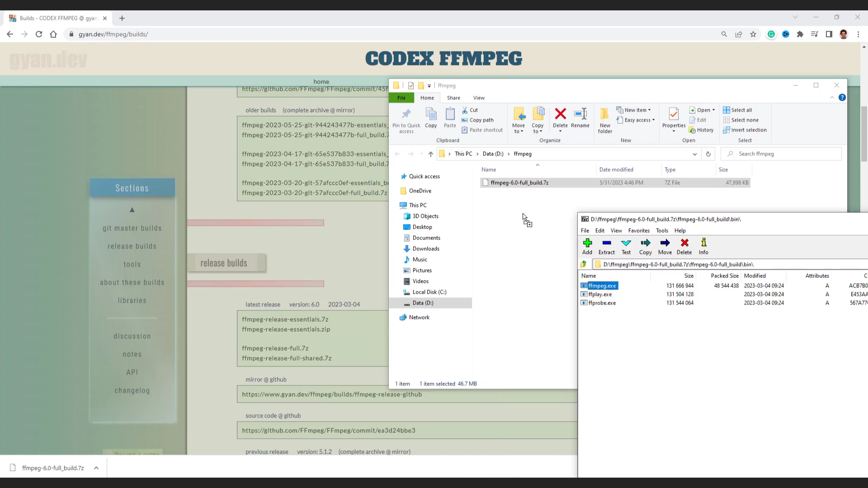The height and width of the screenshot is (488, 868).
Task: Open the View tab in Explorer ribbon
Action: click(x=478, y=98)
